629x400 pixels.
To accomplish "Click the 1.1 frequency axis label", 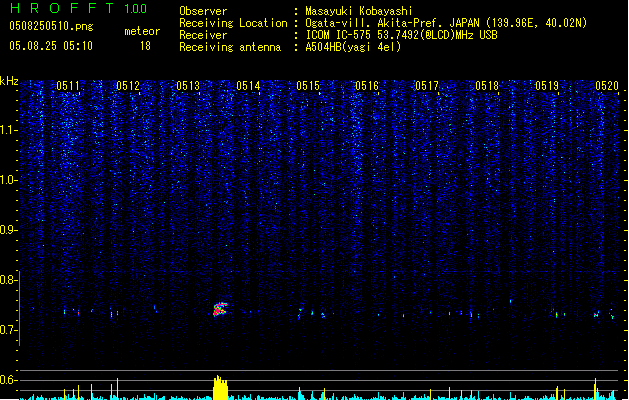I will (9, 130).
